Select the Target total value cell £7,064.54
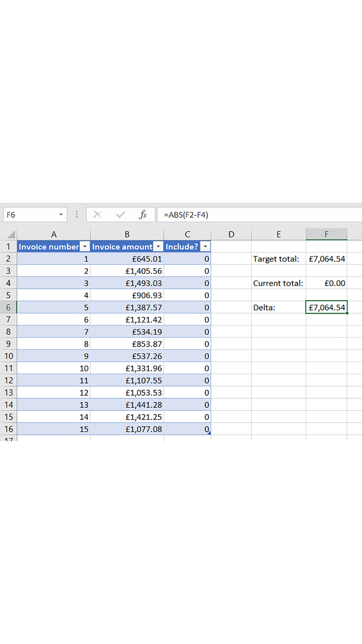Image resolution: width=362 pixels, height=644 pixels. [326, 259]
